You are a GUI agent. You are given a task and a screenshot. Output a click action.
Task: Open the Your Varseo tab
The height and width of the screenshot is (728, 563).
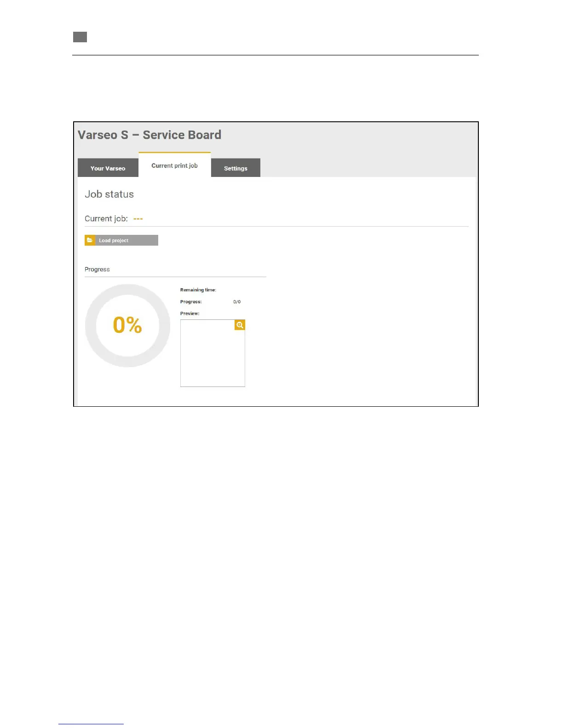pyautogui.click(x=108, y=168)
